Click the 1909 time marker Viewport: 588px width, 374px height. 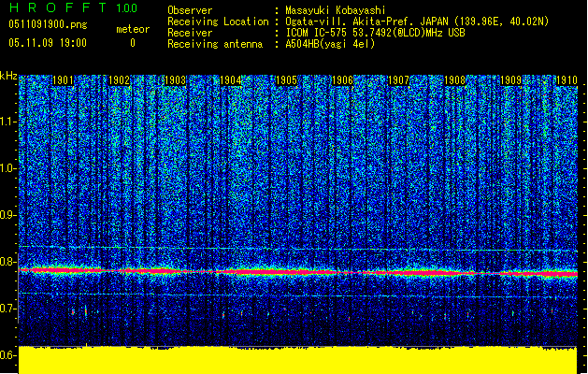[x=510, y=80]
